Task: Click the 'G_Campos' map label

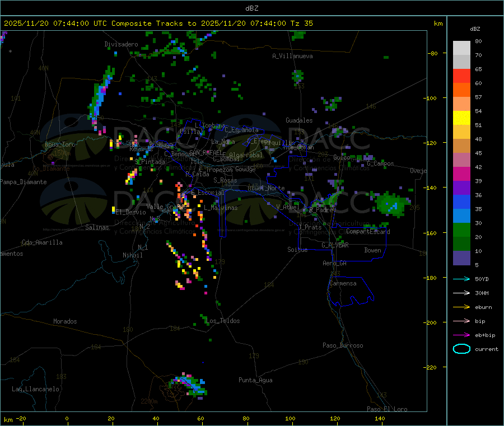Action: pos(381,163)
